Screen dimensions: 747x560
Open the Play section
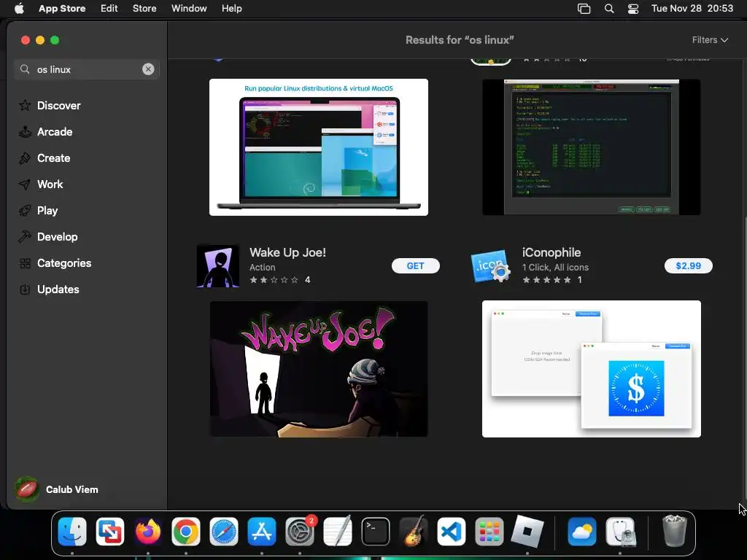[x=38, y=210]
